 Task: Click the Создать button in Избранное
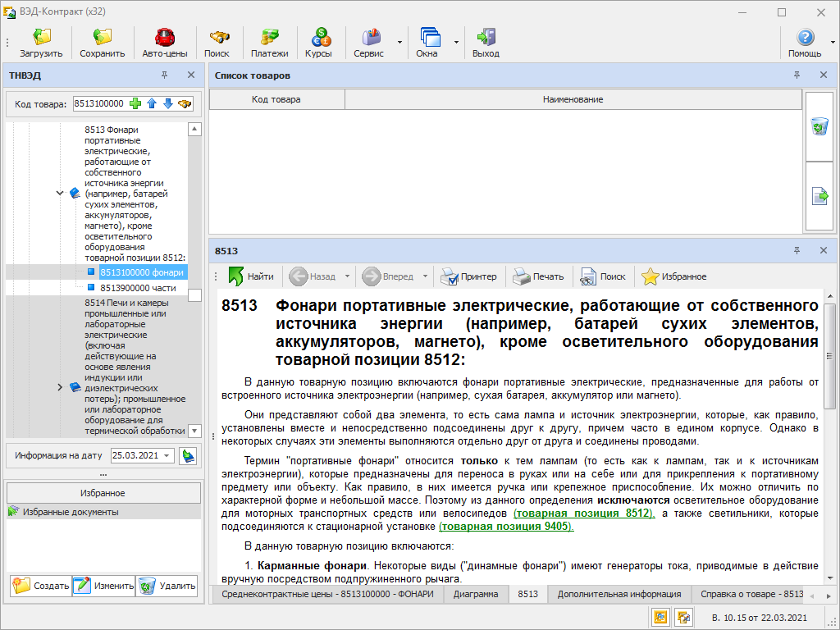41,586
